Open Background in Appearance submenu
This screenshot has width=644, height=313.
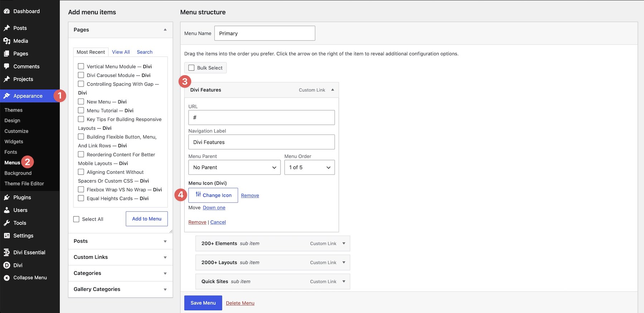(x=18, y=173)
